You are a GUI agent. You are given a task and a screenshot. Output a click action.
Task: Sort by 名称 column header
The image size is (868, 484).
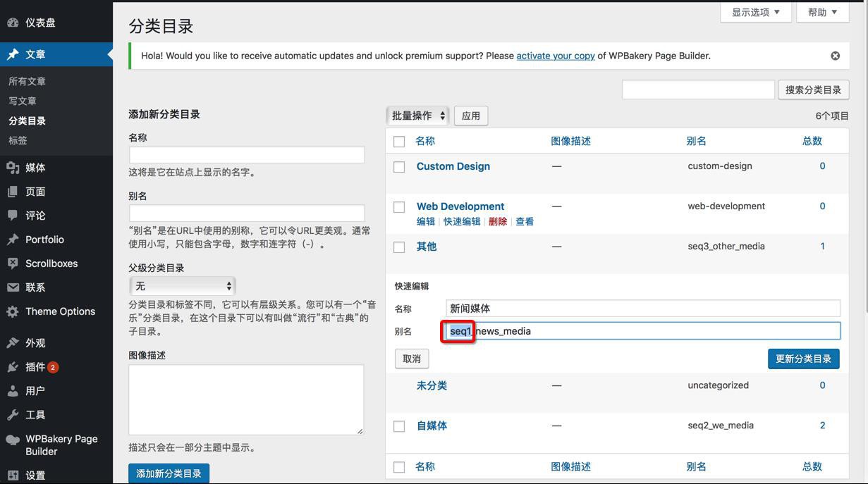(x=425, y=141)
